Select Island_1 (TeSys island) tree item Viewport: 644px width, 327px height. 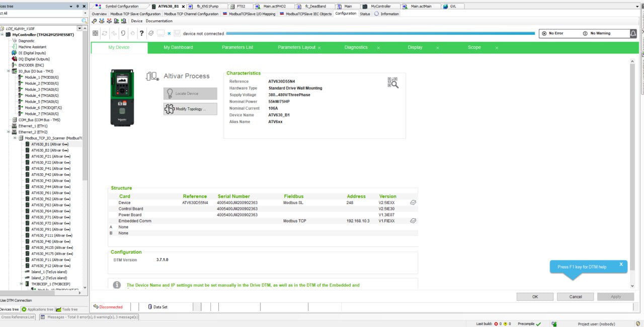pos(49,272)
